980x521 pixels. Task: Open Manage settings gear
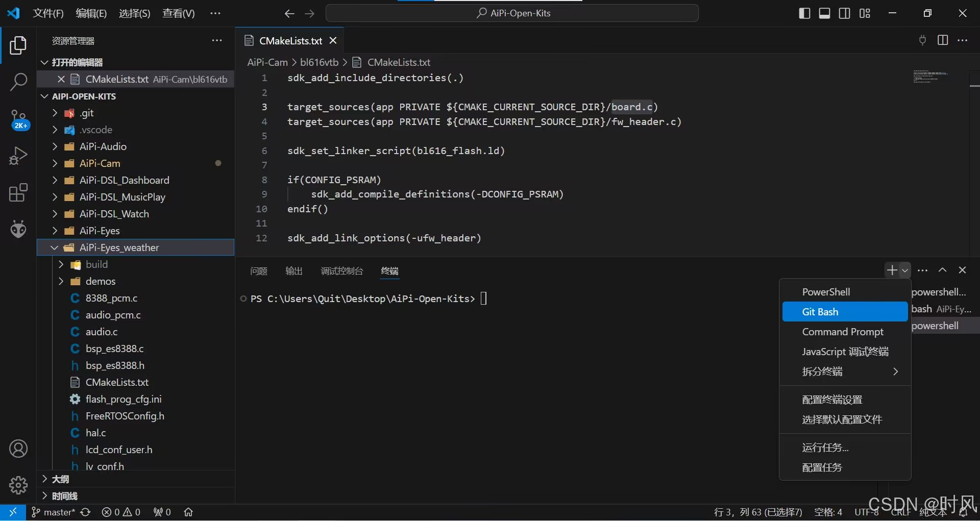click(18, 485)
